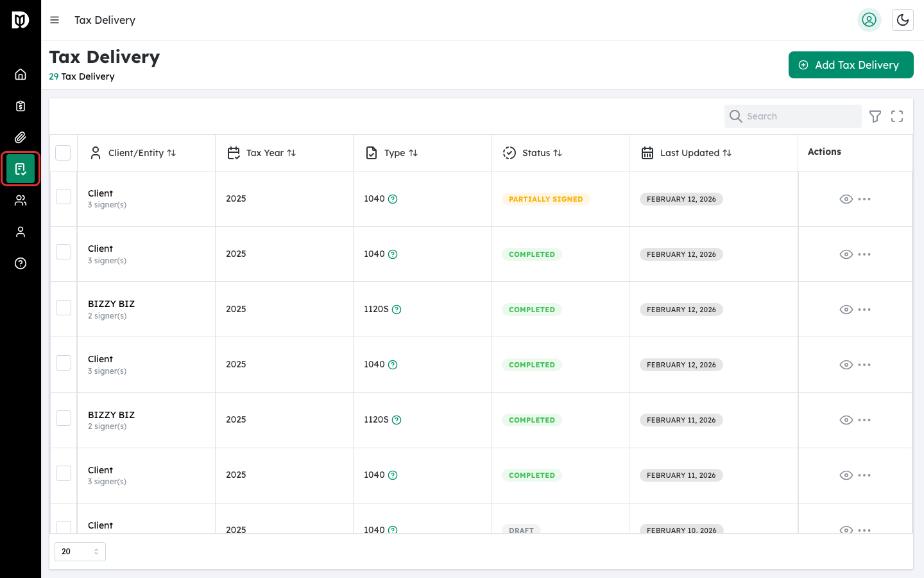
Task: Click the Add Tax Delivery button
Action: pos(850,65)
